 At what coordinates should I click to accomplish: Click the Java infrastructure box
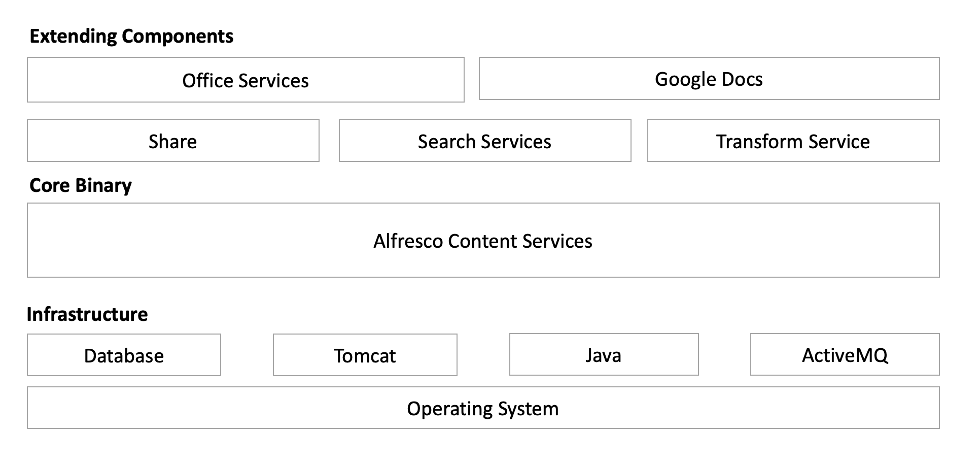603,355
